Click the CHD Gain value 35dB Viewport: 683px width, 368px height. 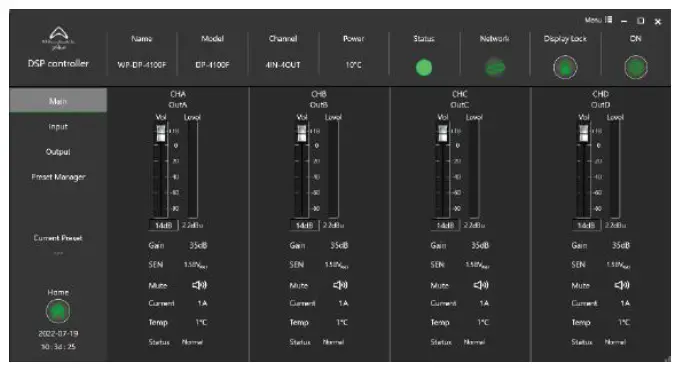pyautogui.click(x=621, y=246)
